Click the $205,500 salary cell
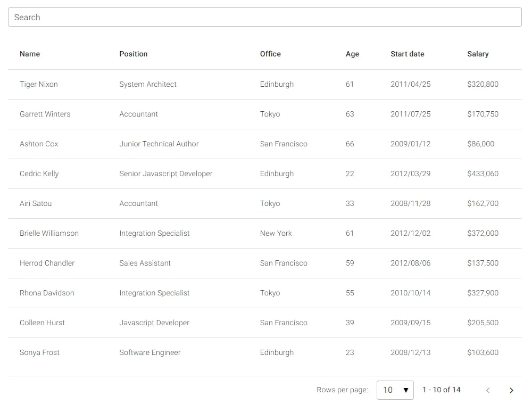The height and width of the screenshot is (404, 532). pos(483,323)
